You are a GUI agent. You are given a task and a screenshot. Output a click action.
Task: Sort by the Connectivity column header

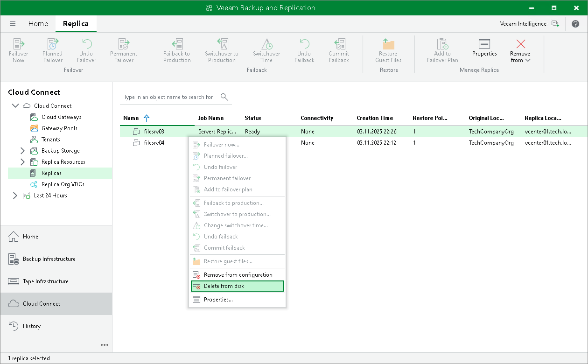pyautogui.click(x=317, y=118)
